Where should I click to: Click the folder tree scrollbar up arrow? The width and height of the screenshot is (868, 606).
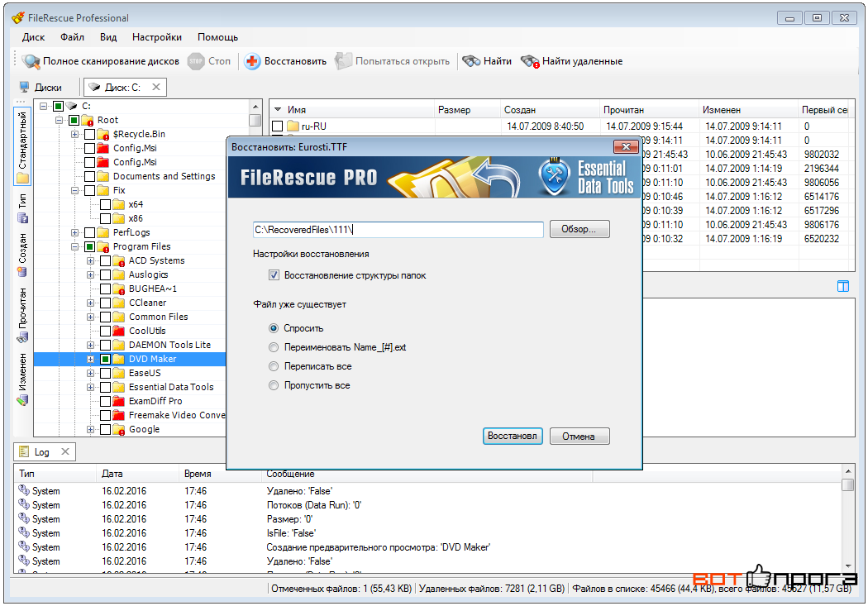[x=255, y=107]
